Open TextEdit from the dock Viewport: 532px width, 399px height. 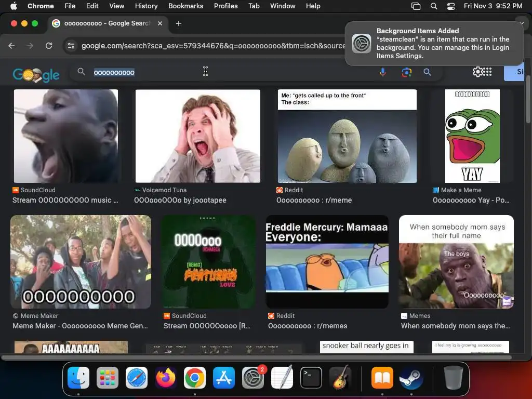pyautogui.click(x=282, y=378)
